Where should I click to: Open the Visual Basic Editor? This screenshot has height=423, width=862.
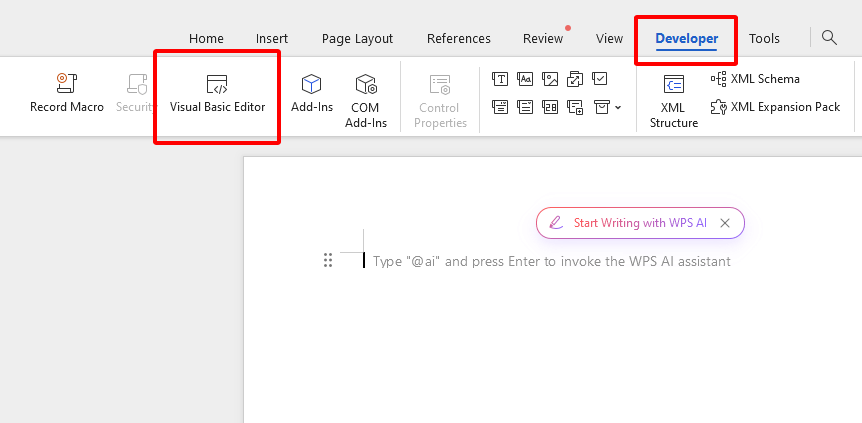tap(217, 95)
